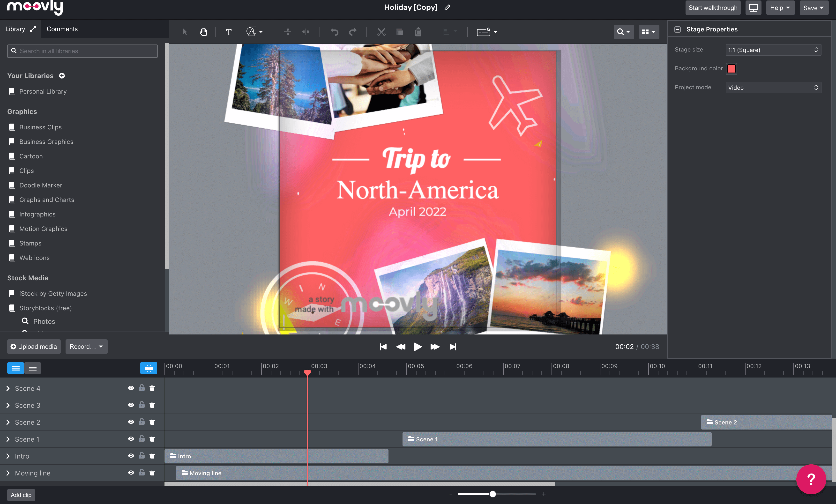The width and height of the screenshot is (836, 504).
Task: Switch to the Comments tab
Action: (62, 29)
